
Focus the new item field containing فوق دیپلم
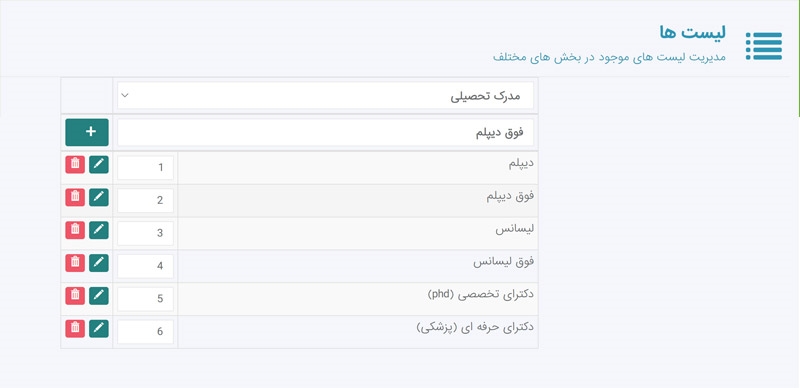(326, 132)
